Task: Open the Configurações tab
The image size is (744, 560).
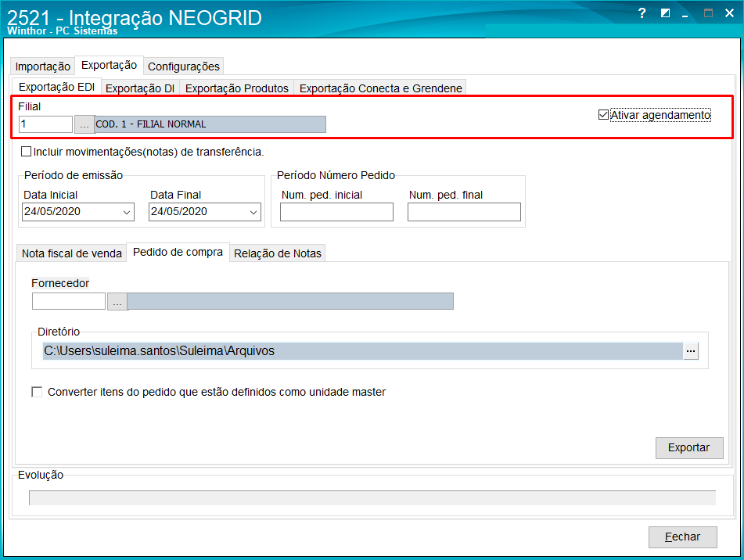Action: coord(184,66)
